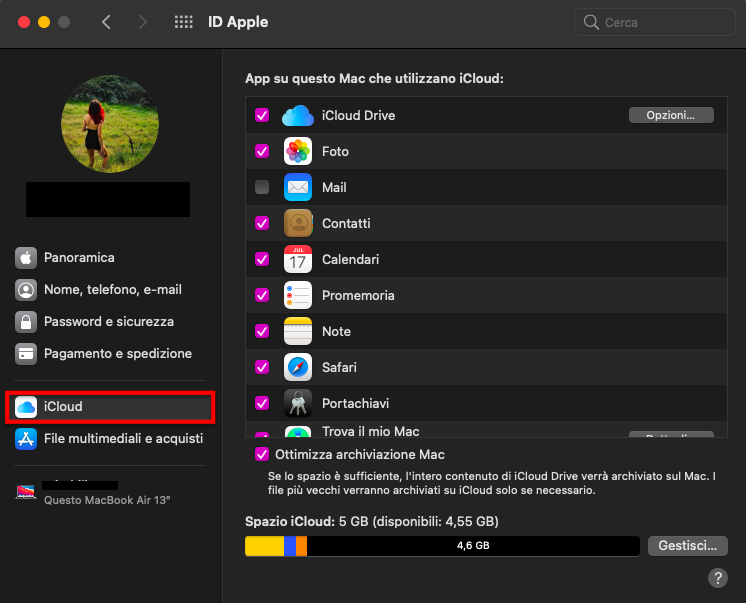Open File multimediali e acquisti section

pyautogui.click(x=110, y=439)
